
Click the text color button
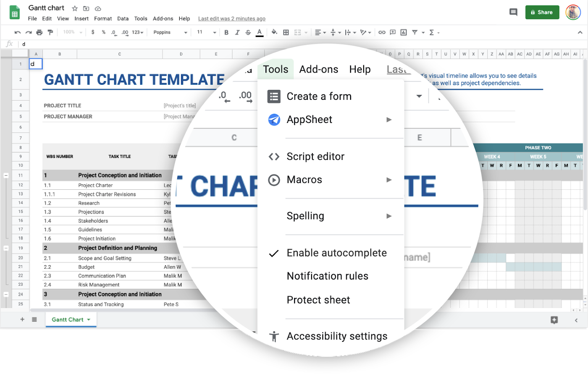coord(260,32)
